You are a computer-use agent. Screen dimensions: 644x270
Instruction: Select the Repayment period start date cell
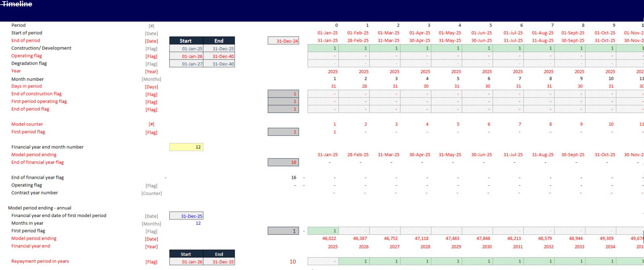click(186, 262)
